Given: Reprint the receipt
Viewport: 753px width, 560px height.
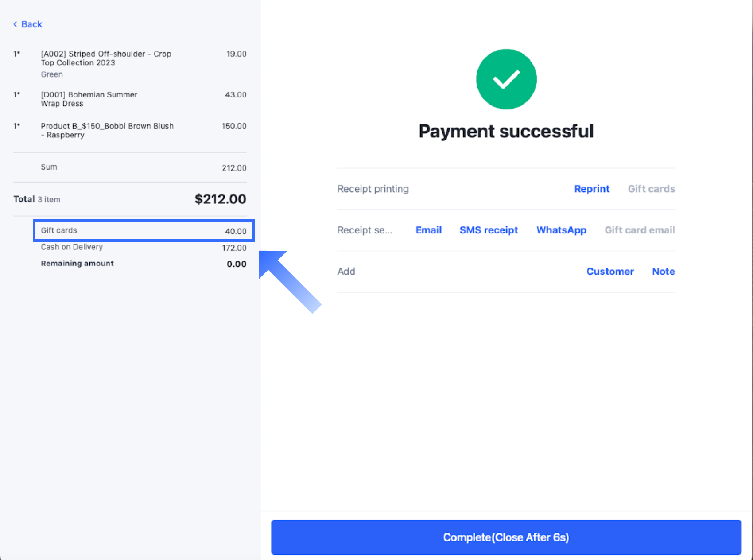Looking at the screenshot, I should [591, 189].
